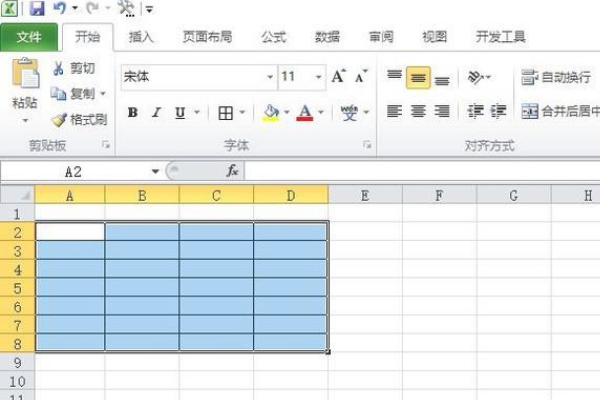Click the increase font size icon
This screenshot has width=600, height=400.
click(x=339, y=77)
